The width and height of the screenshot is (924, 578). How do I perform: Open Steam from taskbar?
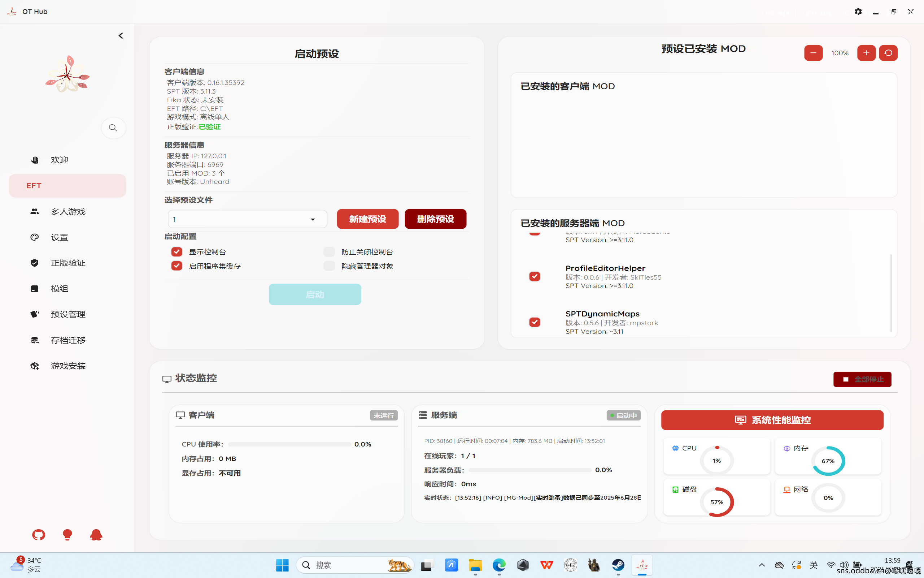618,565
